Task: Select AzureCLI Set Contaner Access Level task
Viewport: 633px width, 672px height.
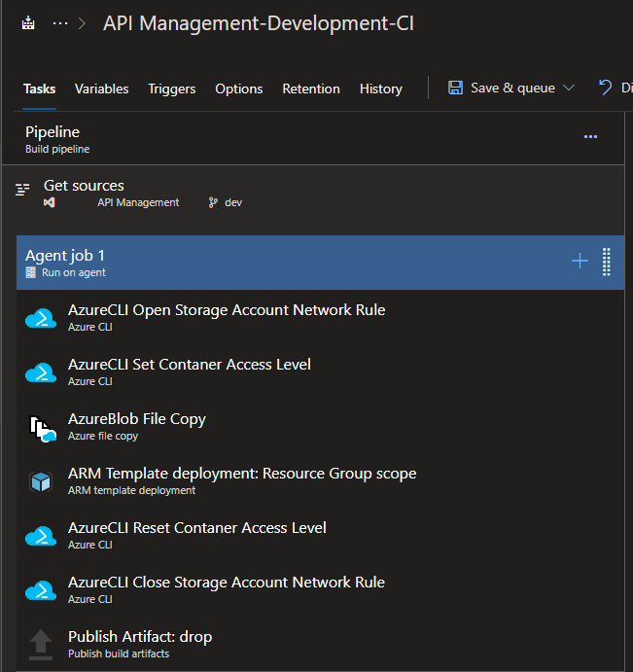Action: click(x=320, y=371)
